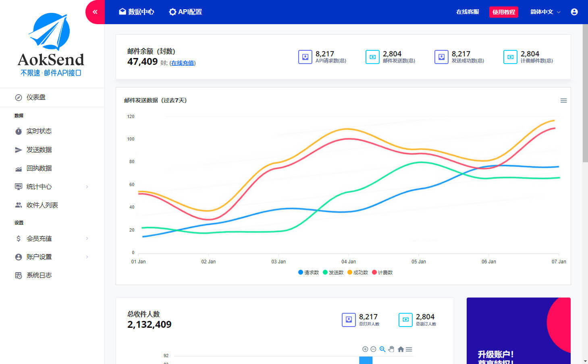The image size is (588, 364).
Task: Click the 在线充值 recharge link
Action: 183,63
